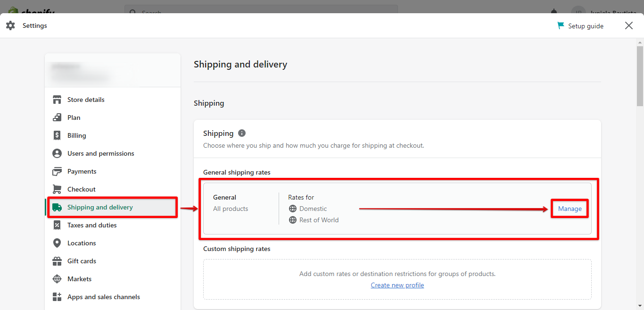This screenshot has height=310, width=644.
Task: Click the Shipping info tooltip icon
Action: pyautogui.click(x=242, y=133)
